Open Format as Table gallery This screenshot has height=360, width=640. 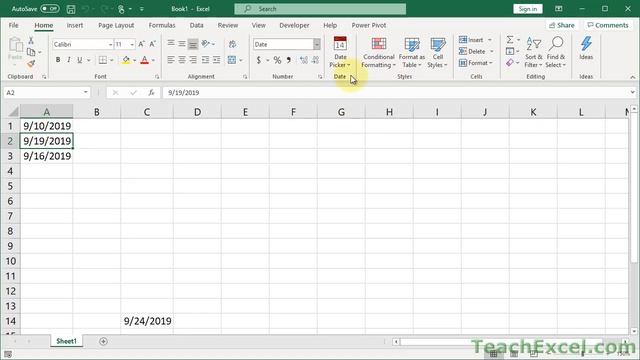pyautogui.click(x=411, y=52)
